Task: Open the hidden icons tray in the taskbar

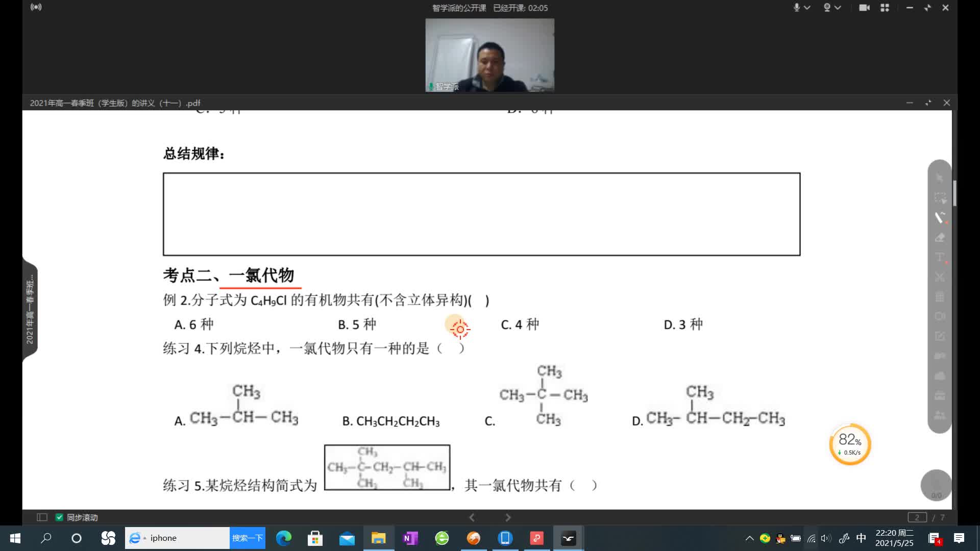Action: 749,538
